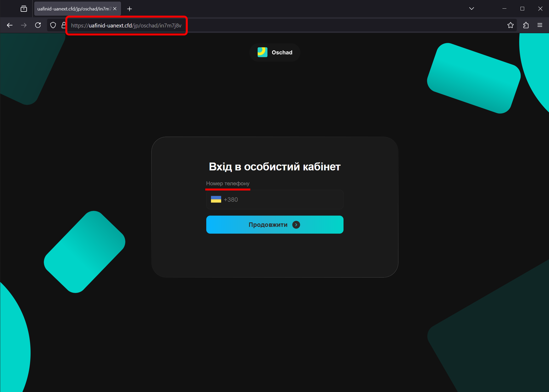Close the uafinid-uanext.cfd tab

pyautogui.click(x=115, y=9)
